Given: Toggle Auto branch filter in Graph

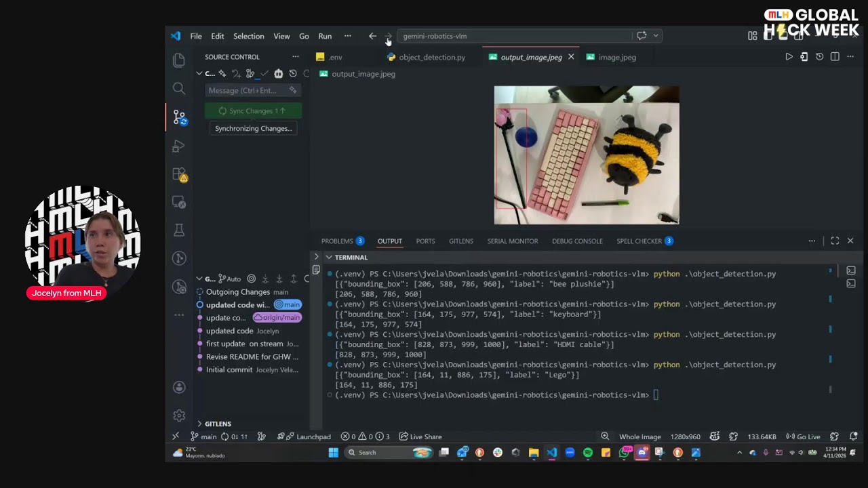Looking at the screenshot, I should (229, 279).
